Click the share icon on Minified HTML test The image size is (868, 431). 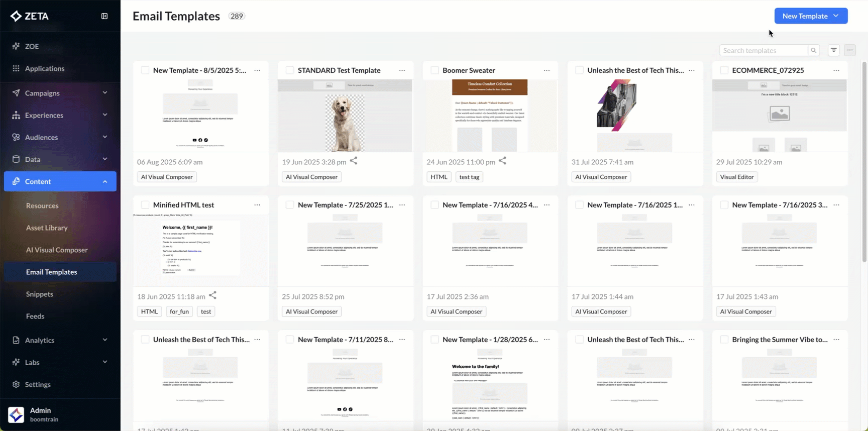click(212, 295)
